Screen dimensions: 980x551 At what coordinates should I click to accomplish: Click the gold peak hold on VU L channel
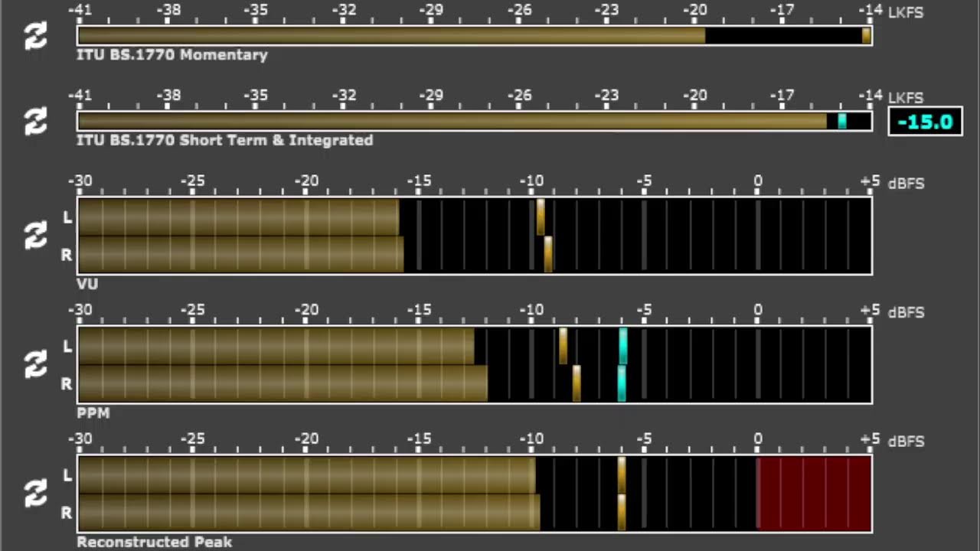pyautogui.click(x=541, y=217)
